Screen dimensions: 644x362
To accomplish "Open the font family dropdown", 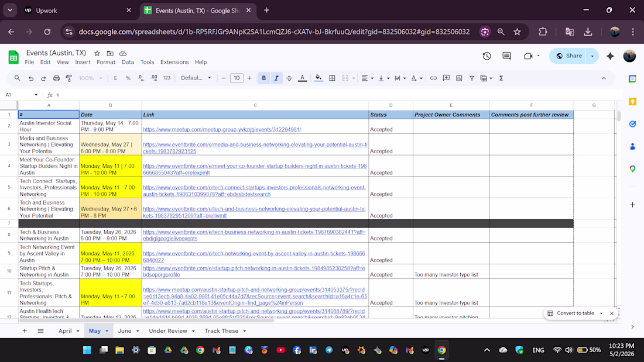I will 196,78.
